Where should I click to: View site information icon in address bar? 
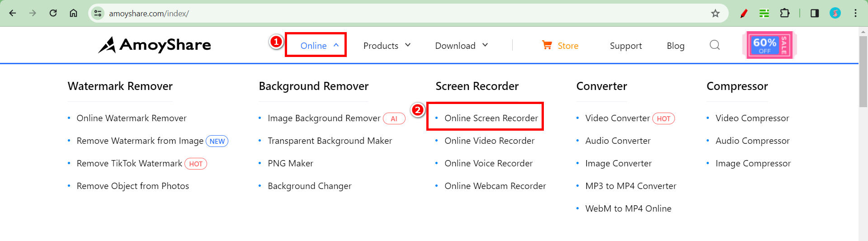click(98, 13)
